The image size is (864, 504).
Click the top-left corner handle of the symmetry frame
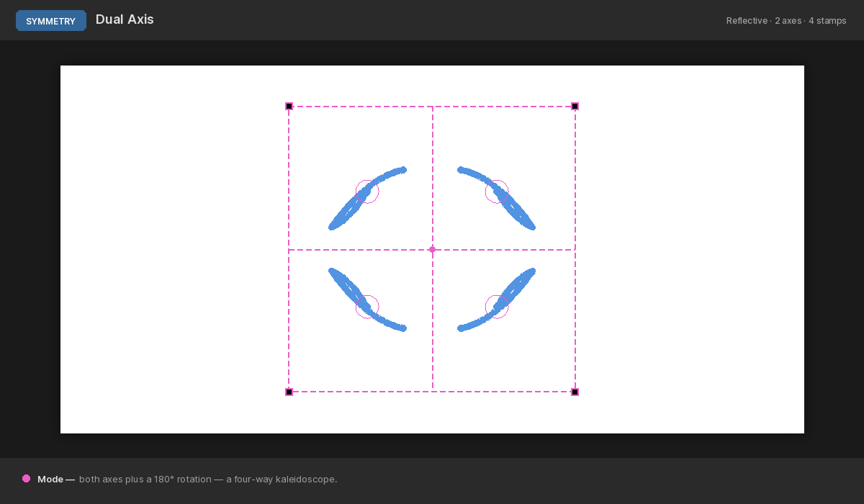click(289, 106)
